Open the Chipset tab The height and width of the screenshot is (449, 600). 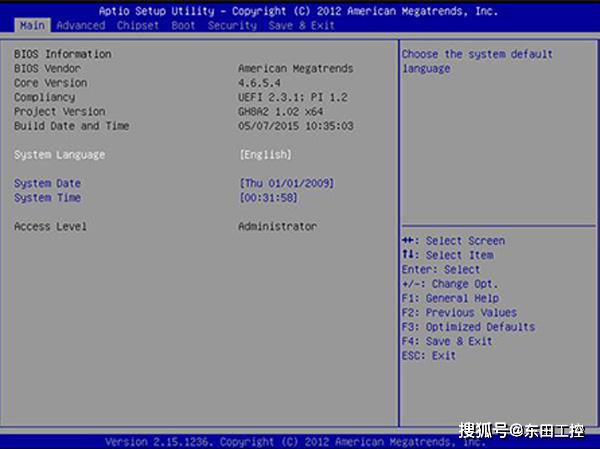[138, 26]
